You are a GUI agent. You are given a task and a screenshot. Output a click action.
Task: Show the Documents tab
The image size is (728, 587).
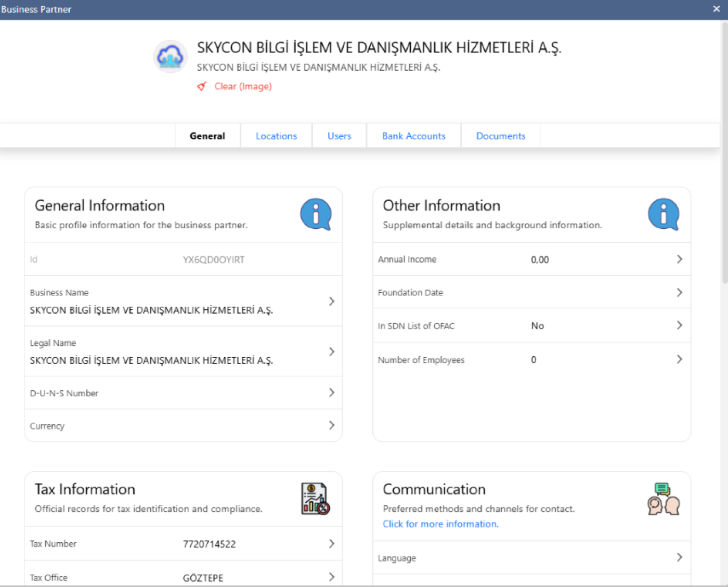[x=501, y=136]
